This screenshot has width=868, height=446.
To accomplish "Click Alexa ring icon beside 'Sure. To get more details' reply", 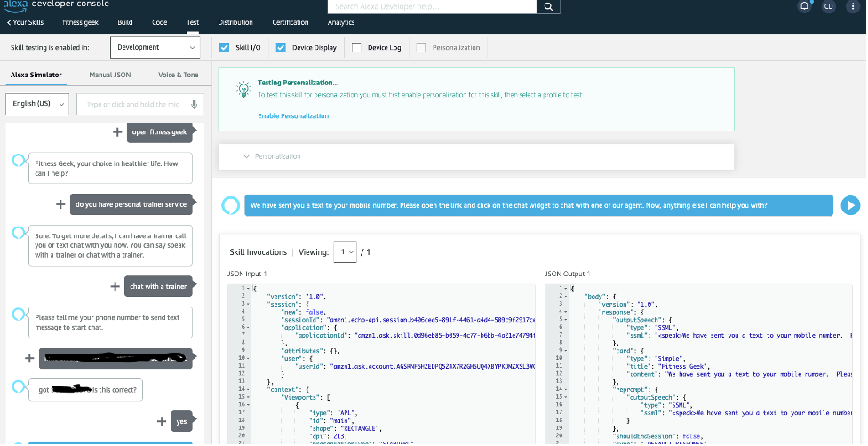I will pos(19,233).
